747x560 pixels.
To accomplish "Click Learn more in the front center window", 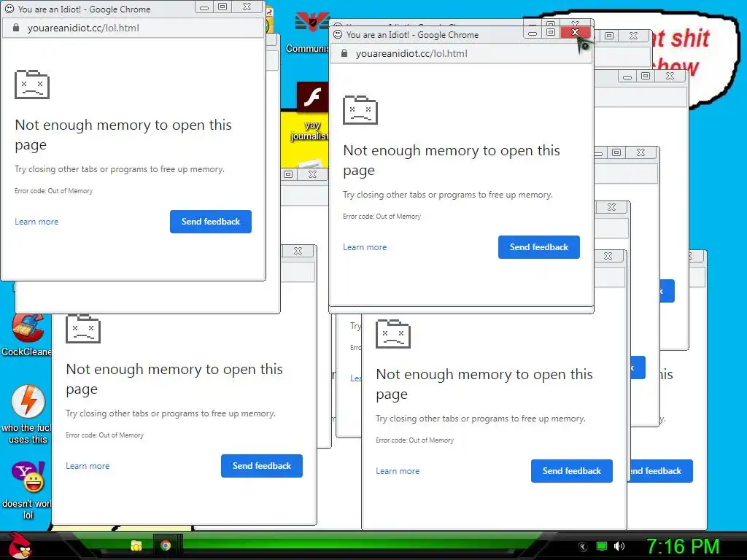I will pos(365,247).
